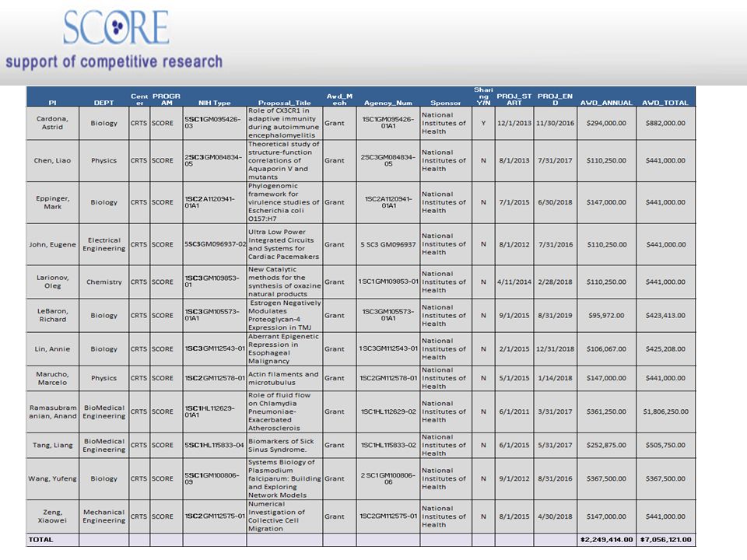Click the NIH Type cell '5SC1HL115833-04'

(x=215, y=445)
